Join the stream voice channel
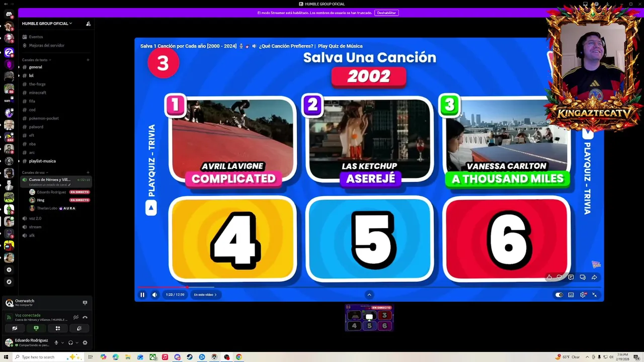Viewport: 644px width, 362px height. (x=55, y=227)
